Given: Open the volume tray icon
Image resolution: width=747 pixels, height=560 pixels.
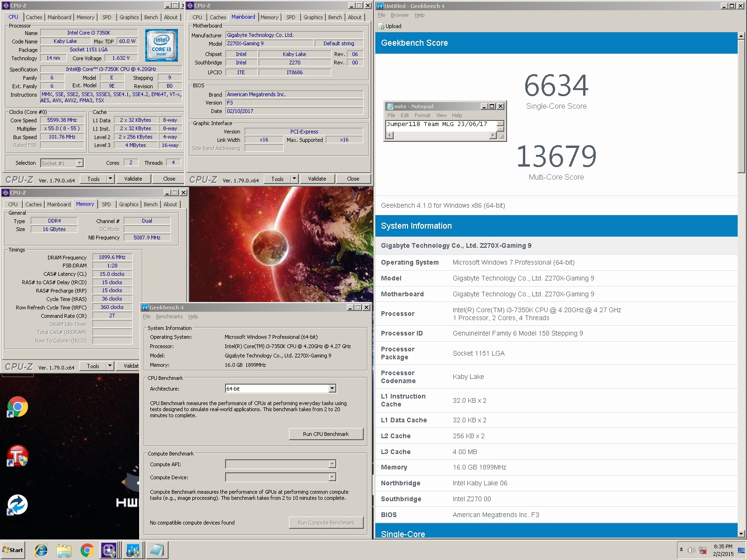Looking at the screenshot, I should (691, 550).
